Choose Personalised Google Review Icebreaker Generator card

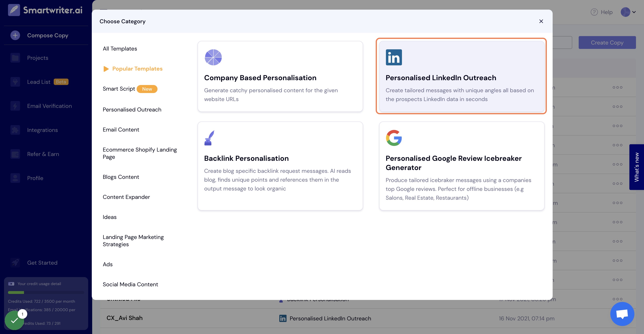tap(461, 166)
